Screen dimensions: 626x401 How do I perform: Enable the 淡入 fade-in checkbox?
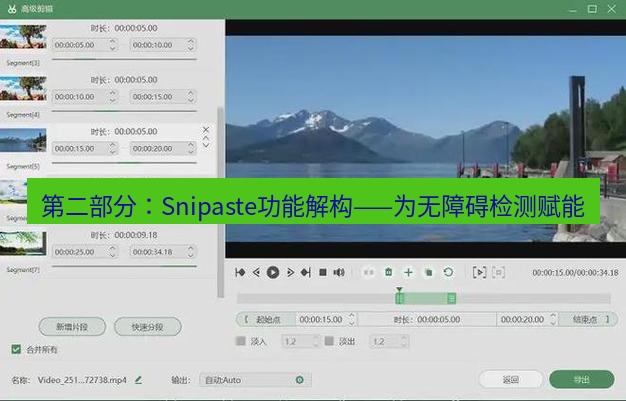point(241,341)
